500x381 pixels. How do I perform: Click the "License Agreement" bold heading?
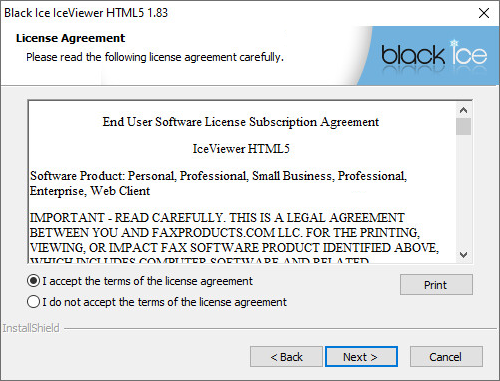pos(70,38)
